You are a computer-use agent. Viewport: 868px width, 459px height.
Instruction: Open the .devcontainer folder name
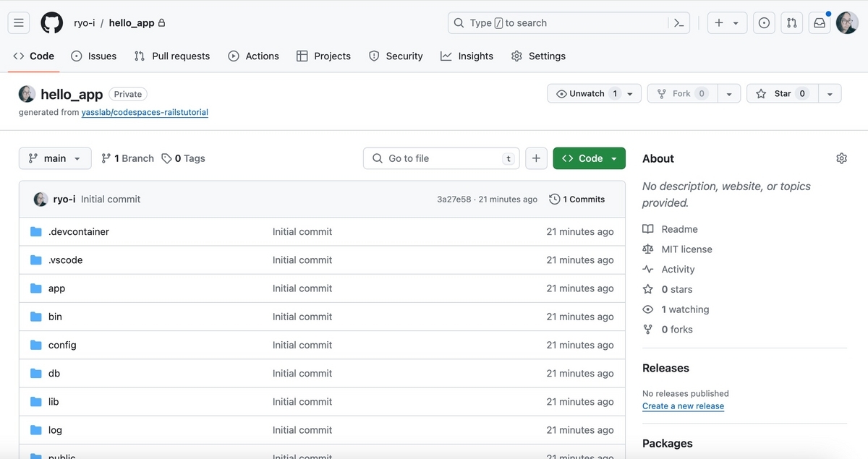(x=79, y=232)
